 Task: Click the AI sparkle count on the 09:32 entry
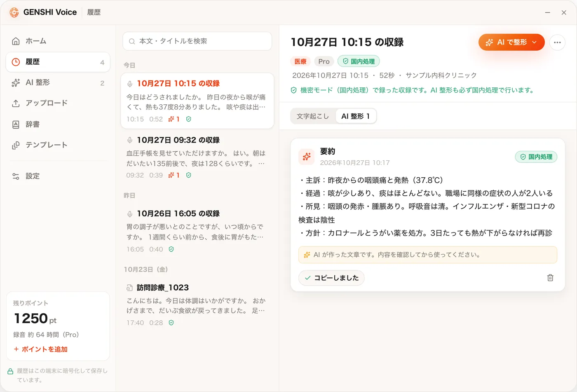pyautogui.click(x=174, y=175)
